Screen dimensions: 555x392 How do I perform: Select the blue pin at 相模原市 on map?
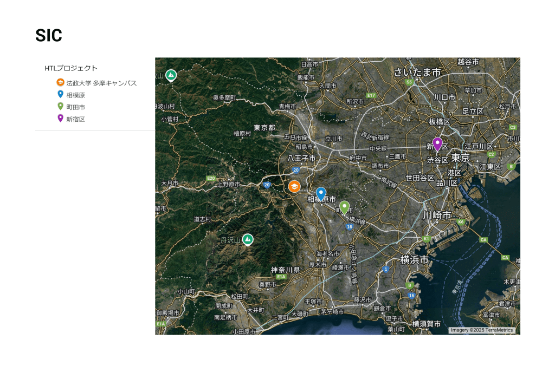point(321,193)
